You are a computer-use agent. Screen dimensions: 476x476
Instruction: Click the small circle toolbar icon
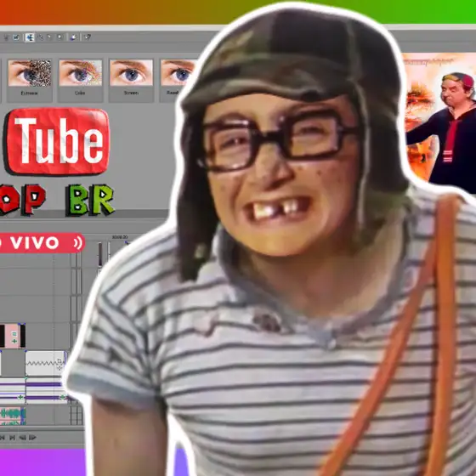pyautogui.click(x=59, y=37)
